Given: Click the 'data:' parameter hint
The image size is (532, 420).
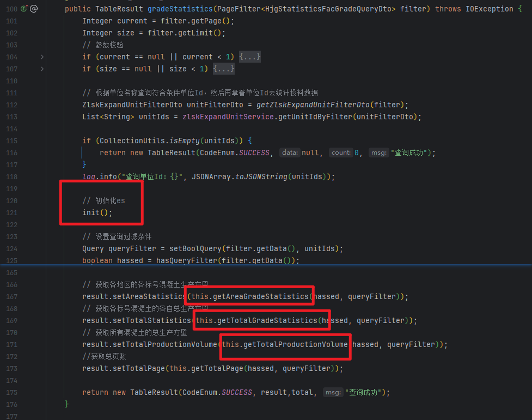Looking at the screenshot, I should [289, 153].
